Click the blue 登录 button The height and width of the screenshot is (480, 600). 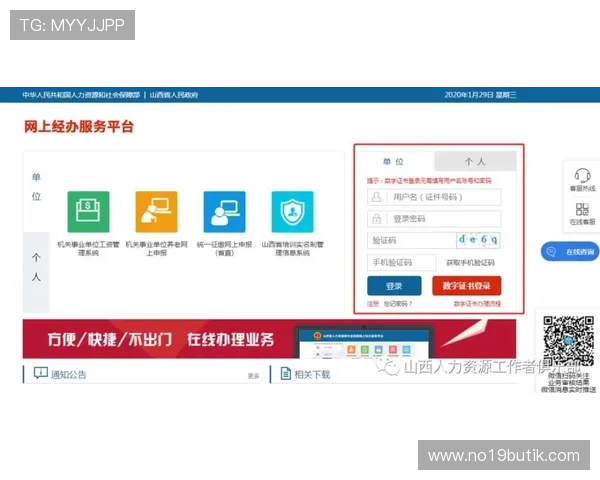pyautogui.click(x=394, y=286)
